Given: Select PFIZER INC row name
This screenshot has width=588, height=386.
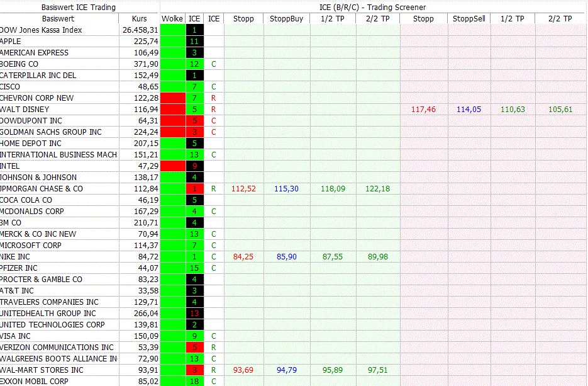Looking at the screenshot, I should [19, 268].
